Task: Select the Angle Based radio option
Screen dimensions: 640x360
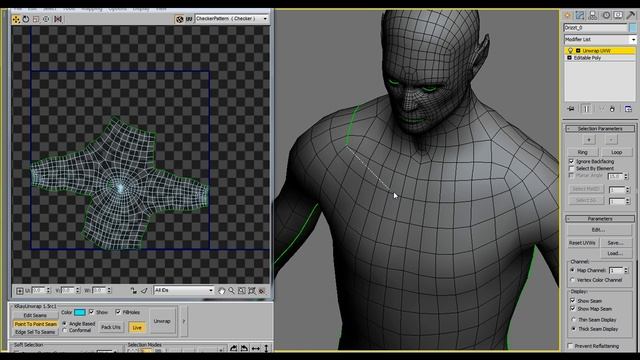Action: point(64,324)
